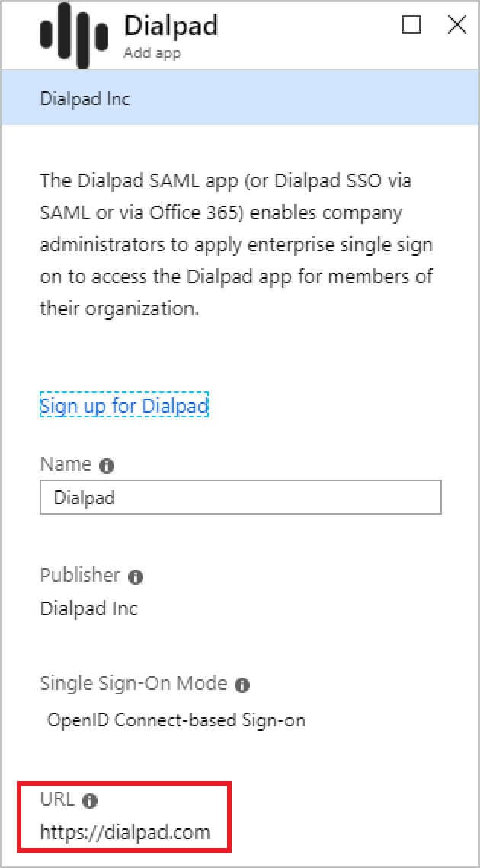Open the Sign up for Dialpad link
The height and width of the screenshot is (868, 480).
click(x=124, y=406)
